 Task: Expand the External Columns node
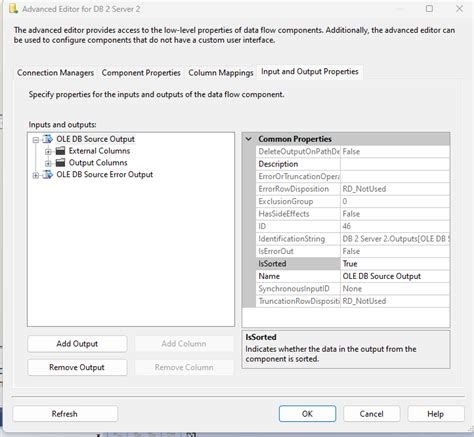click(48, 152)
